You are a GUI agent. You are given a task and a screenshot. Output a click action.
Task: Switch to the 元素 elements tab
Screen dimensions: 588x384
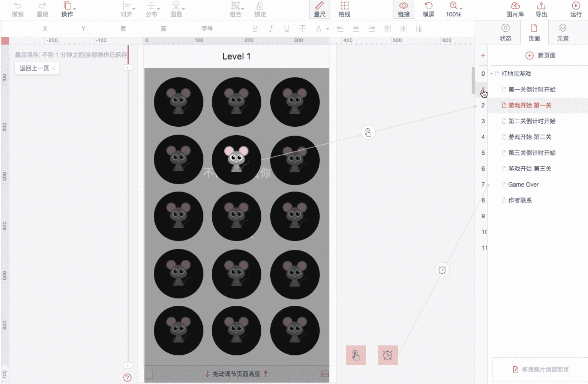pyautogui.click(x=563, y=33)
